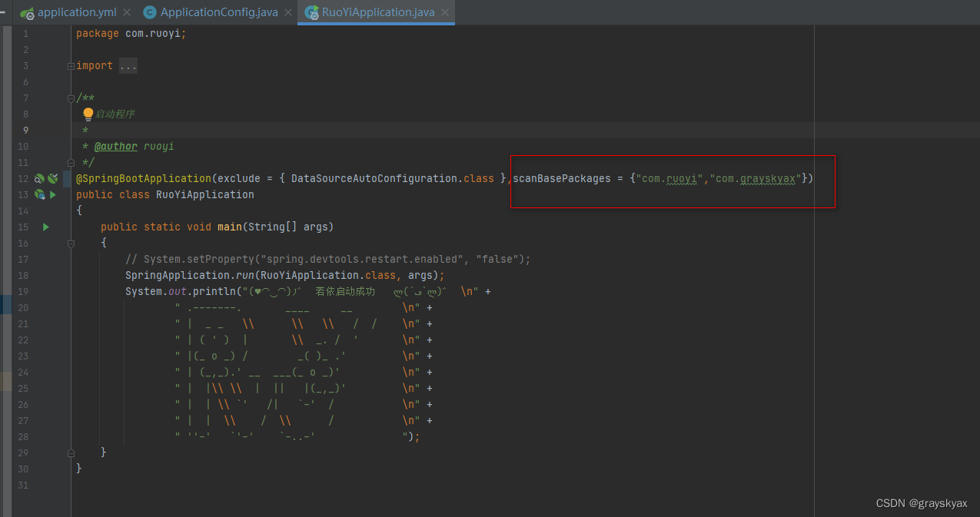Close the ApplicationConfig.java tab
The height and width of the screenshot is (517, 980).
point(288,12)
